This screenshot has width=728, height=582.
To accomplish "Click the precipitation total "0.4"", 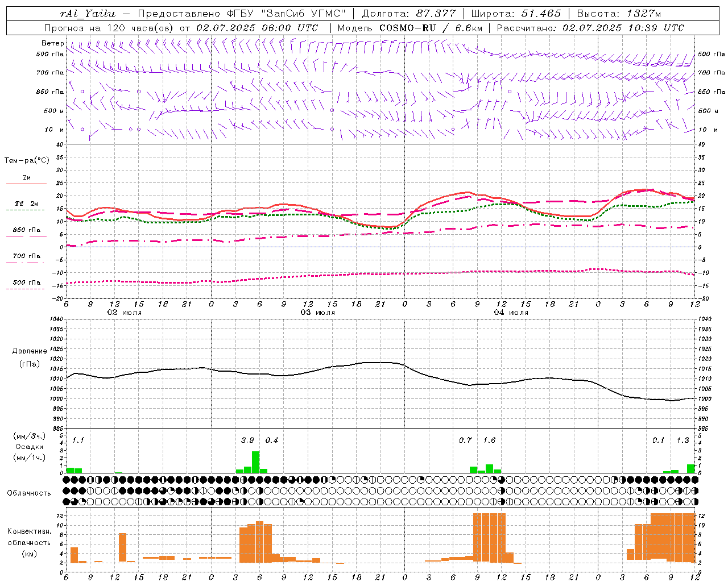I will (x=272, y=440).
